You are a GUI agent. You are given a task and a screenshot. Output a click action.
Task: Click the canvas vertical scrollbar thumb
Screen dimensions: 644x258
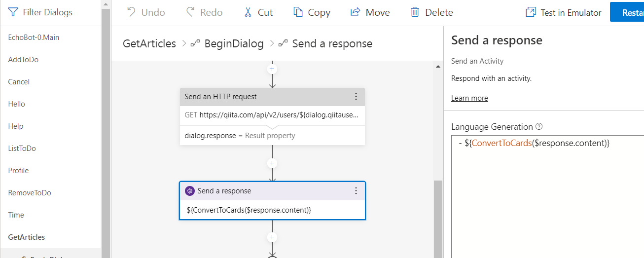coord(437,219)
